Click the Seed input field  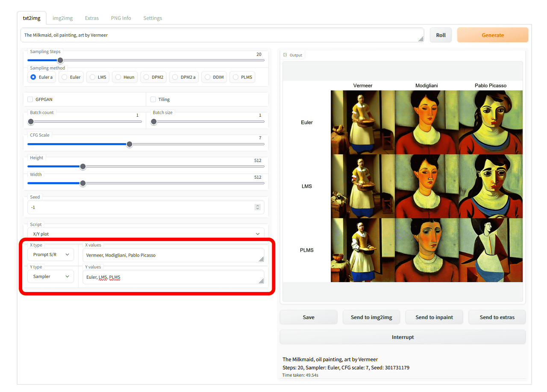click(x=146, y=207)
